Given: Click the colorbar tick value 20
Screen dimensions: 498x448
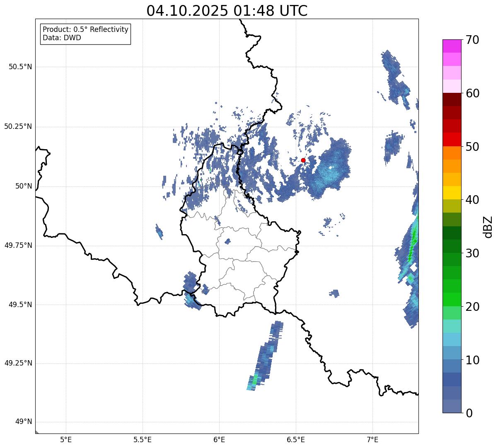Looking at the screenshot, I should (x=472, y=307).
